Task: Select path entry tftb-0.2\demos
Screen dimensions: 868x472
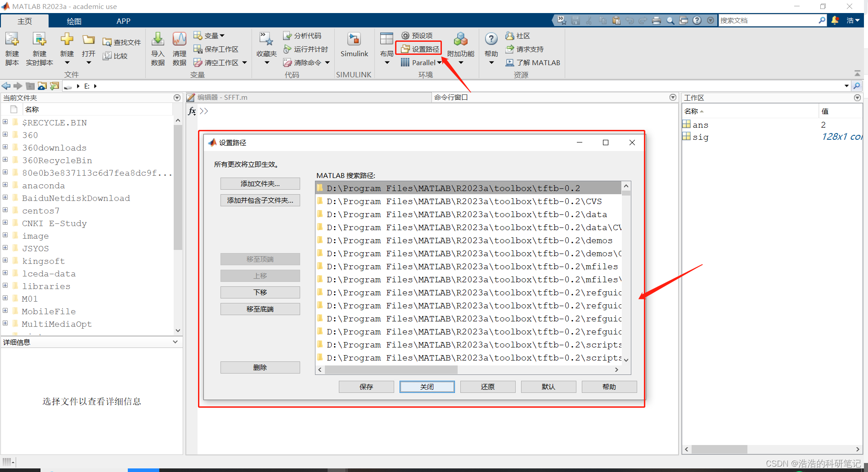Action: coord(469,240)
